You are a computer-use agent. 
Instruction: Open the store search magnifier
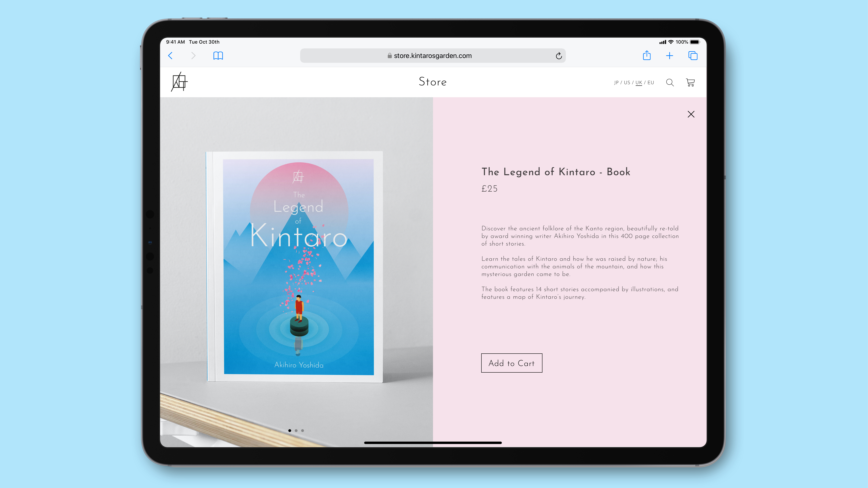tap(670, 83)
